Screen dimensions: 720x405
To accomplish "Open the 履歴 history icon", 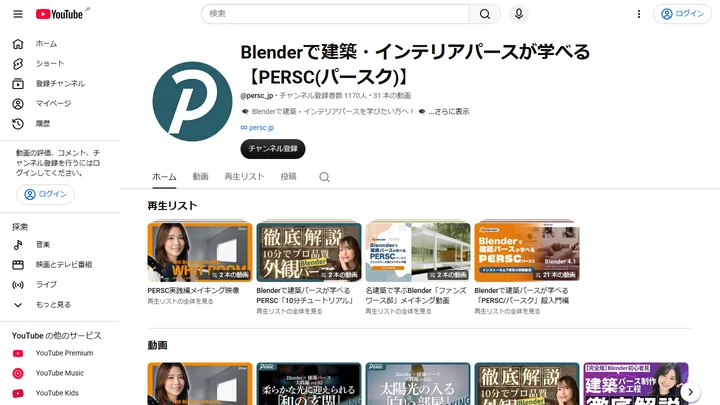I will pos(18,124).
